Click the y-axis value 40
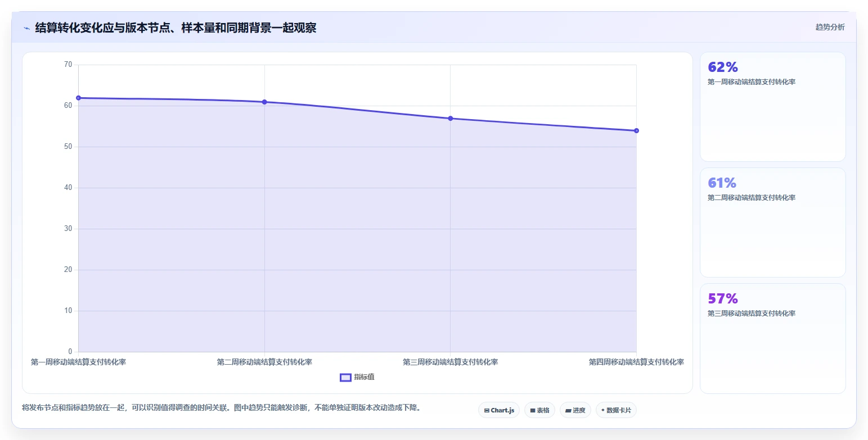Viewport: 868px width, 440px height. click(68, 188)
